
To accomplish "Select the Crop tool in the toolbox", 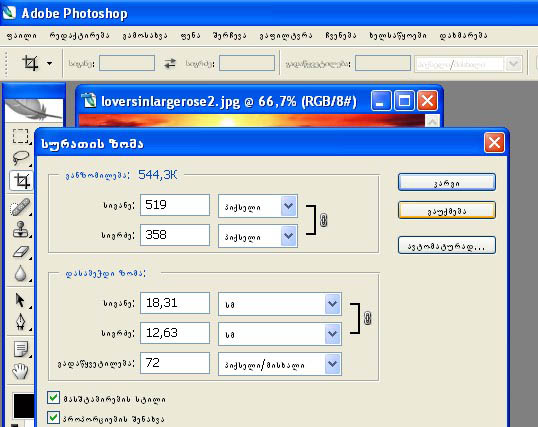I will [x=21, y=181].
